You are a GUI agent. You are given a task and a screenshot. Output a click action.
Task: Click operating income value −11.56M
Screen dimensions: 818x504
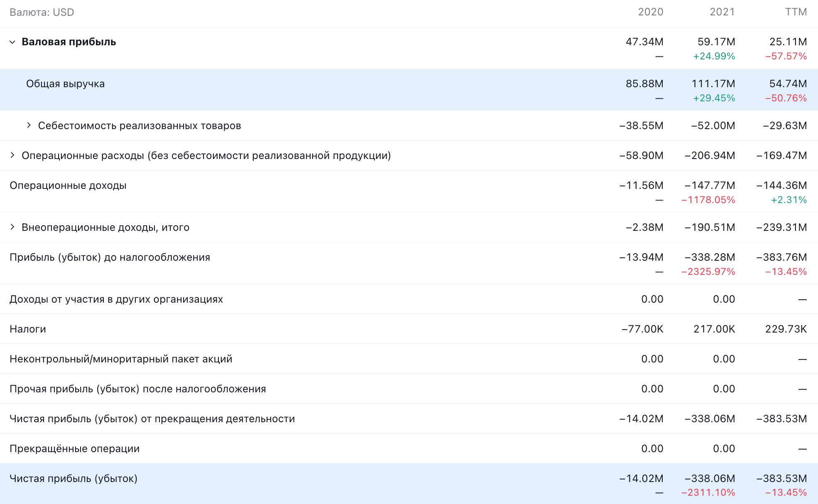point(642,186)
